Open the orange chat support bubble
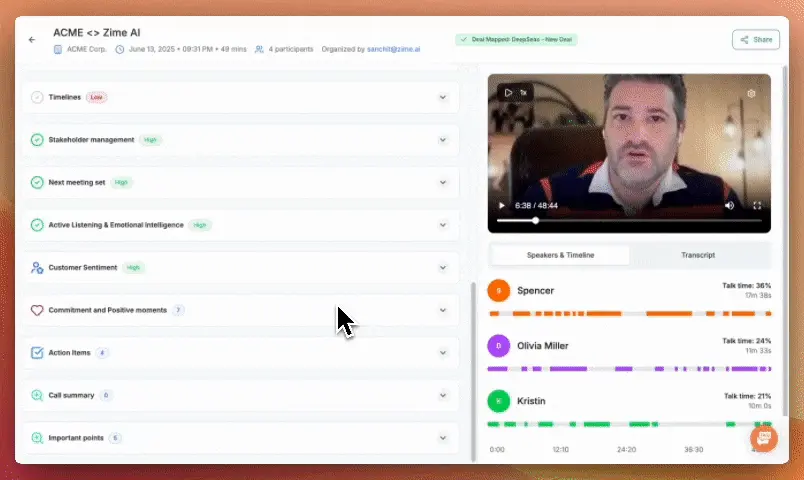The image size is (804, 480). (763, 438)
